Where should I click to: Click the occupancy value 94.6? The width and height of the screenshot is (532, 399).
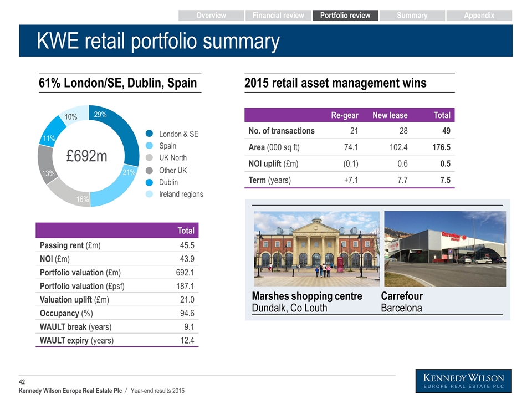(x=187, y=313)
